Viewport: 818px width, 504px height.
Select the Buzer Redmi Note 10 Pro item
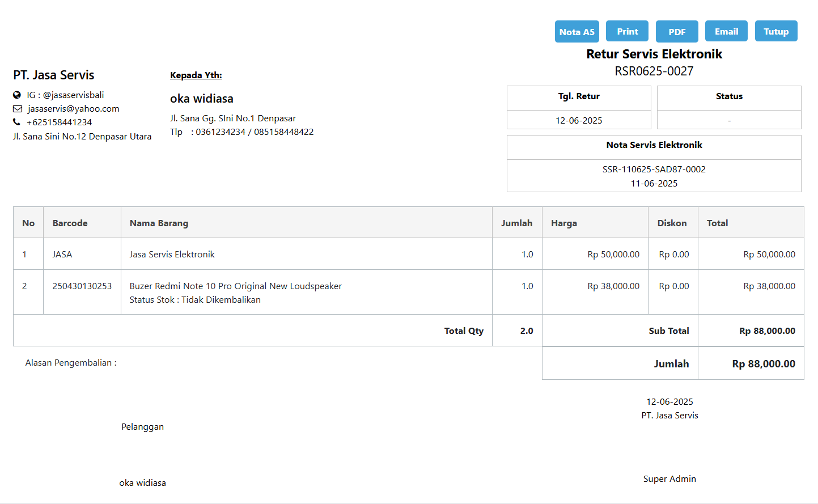[235, 286]
